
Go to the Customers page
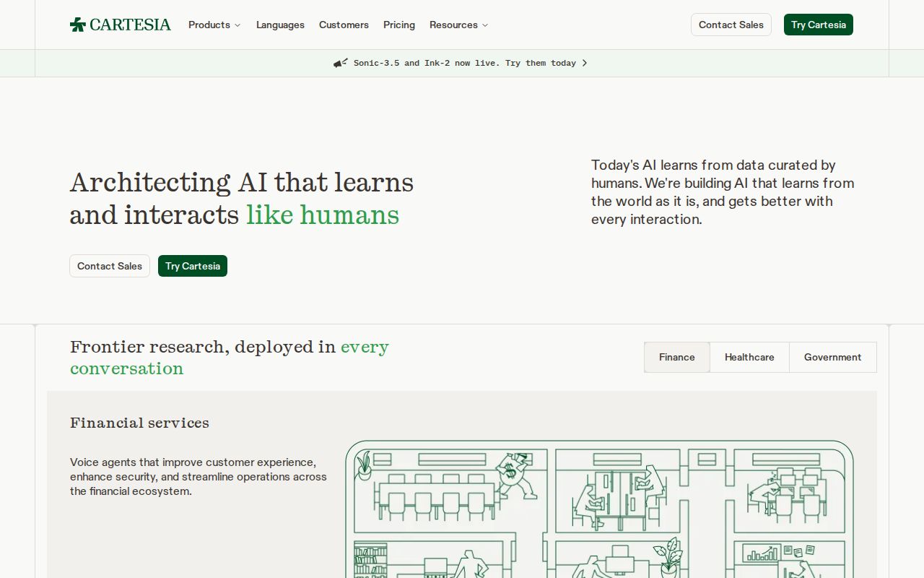[344, 25]
